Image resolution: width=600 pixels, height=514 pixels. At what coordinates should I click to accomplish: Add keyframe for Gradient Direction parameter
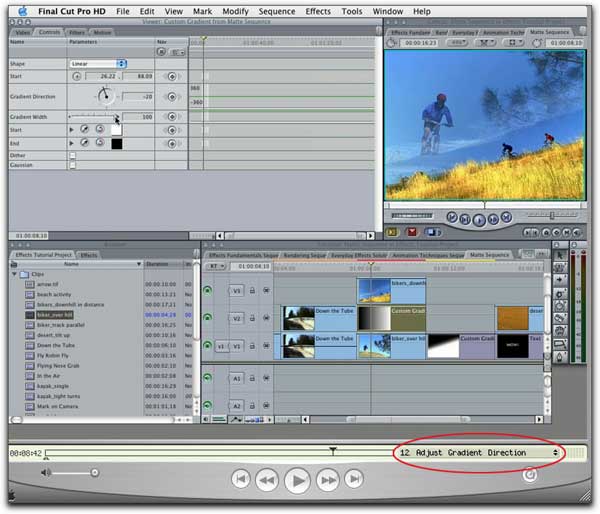tap(172, 97)
